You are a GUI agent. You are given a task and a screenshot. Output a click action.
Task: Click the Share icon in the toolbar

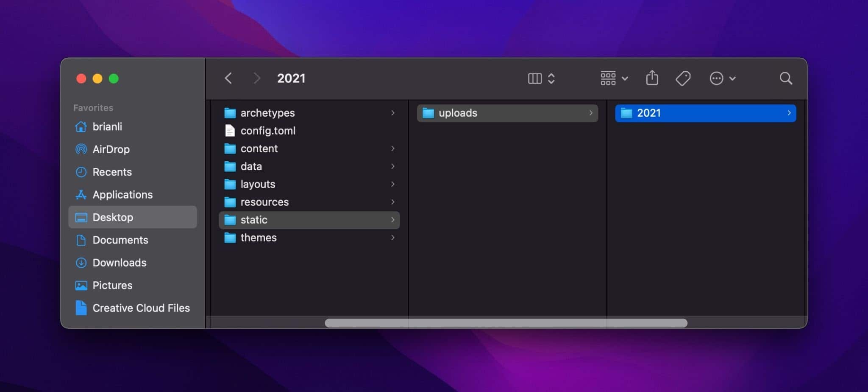[651, 78]
